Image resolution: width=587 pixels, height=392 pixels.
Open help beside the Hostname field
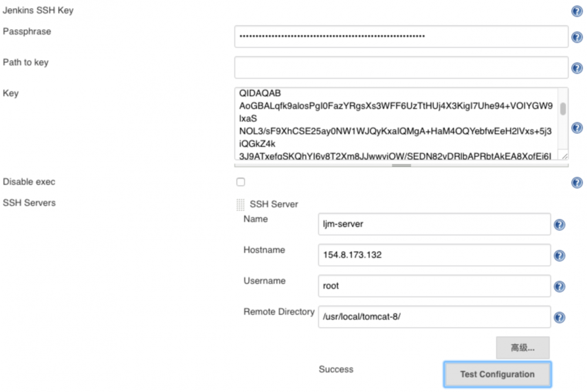click(559, 255)
